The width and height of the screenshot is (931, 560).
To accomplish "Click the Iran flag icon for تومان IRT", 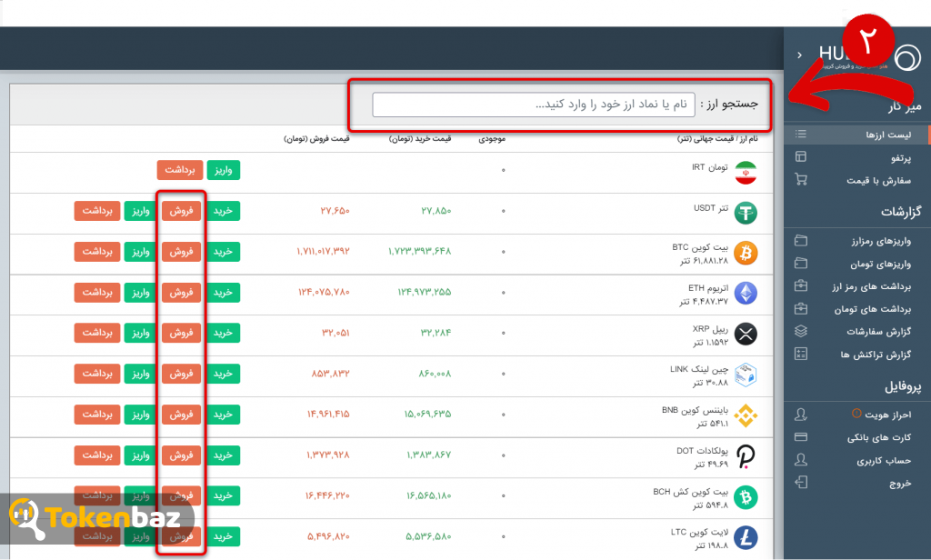I will coord(746,173).
